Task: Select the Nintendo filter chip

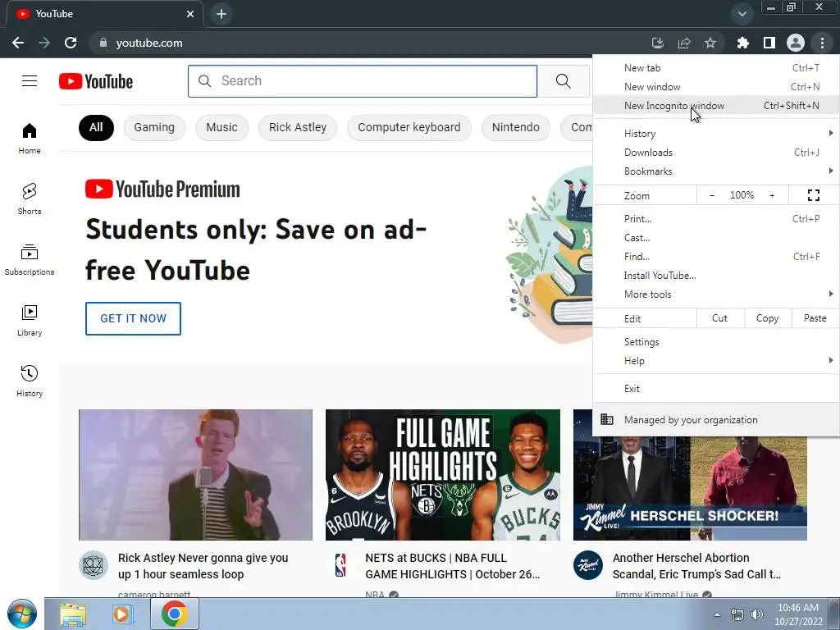Action: click(x=515, y=127)
